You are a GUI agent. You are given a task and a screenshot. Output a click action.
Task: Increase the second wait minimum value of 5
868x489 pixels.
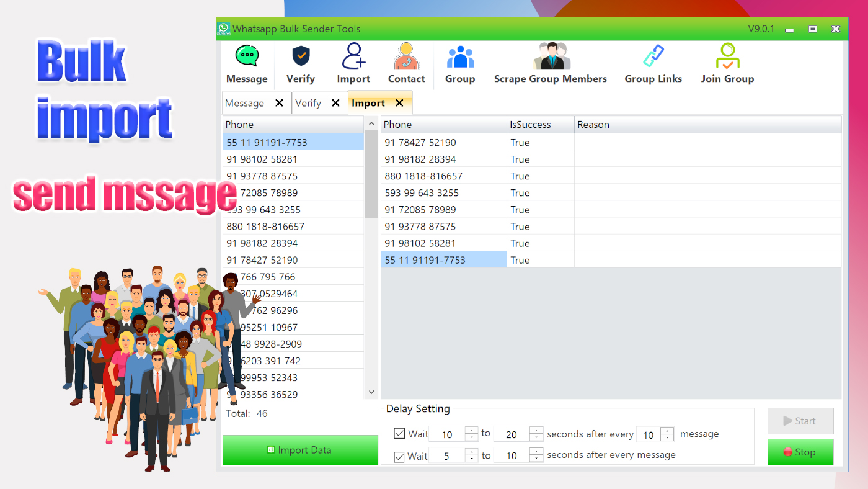(472, 452)
